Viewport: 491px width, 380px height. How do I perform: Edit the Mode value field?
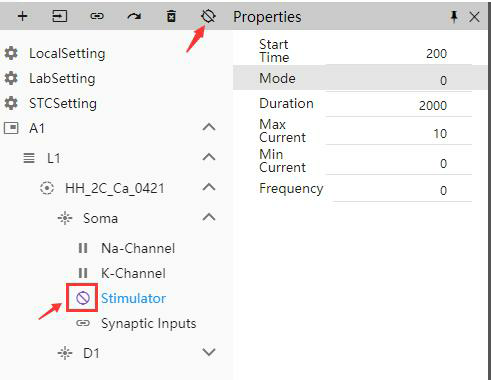click(x=399, y=80)
